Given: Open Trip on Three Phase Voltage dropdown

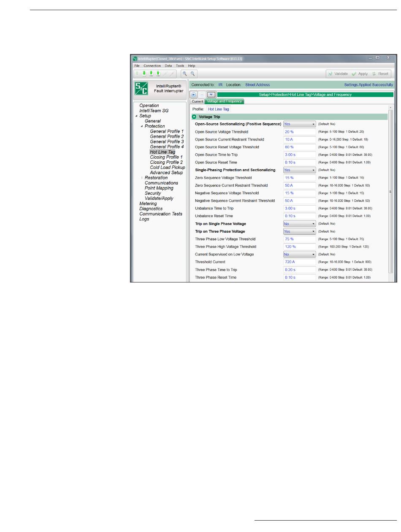Looking at the screenshot, I should [x=299, y=231].
